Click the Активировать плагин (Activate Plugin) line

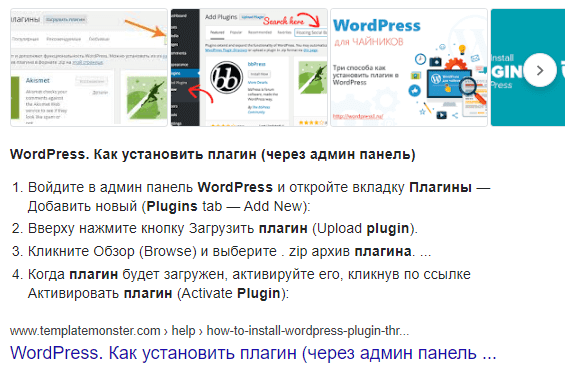(158, 293)
